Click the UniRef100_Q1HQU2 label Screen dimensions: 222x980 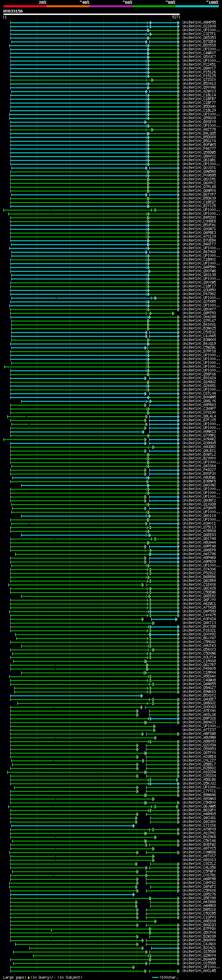click(x=199, y=382)
